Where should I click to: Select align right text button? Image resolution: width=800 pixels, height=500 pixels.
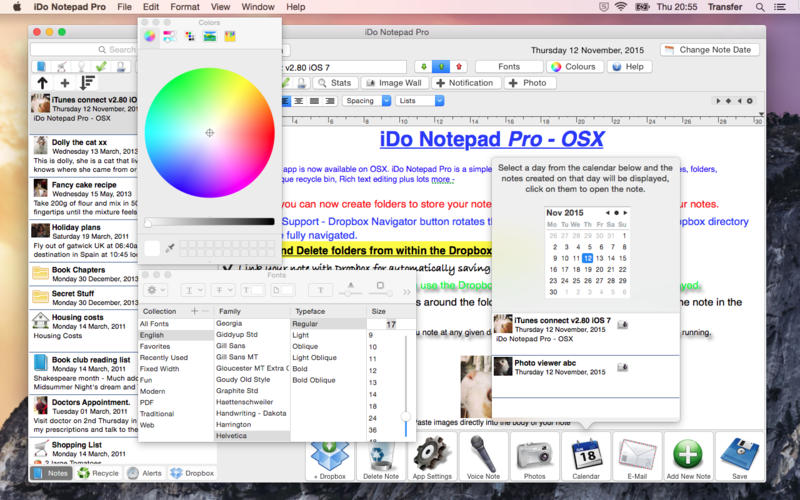click(330, 101)
